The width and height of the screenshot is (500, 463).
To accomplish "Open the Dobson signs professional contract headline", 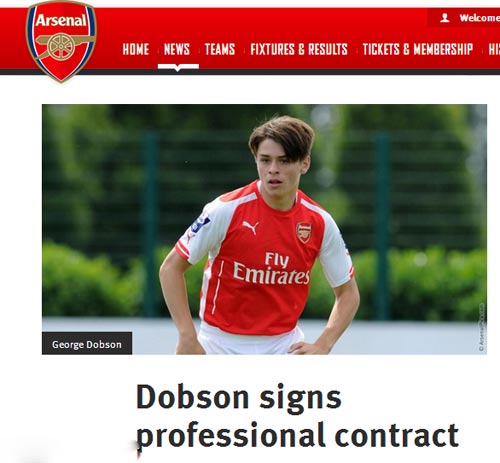I will (297, 415).
